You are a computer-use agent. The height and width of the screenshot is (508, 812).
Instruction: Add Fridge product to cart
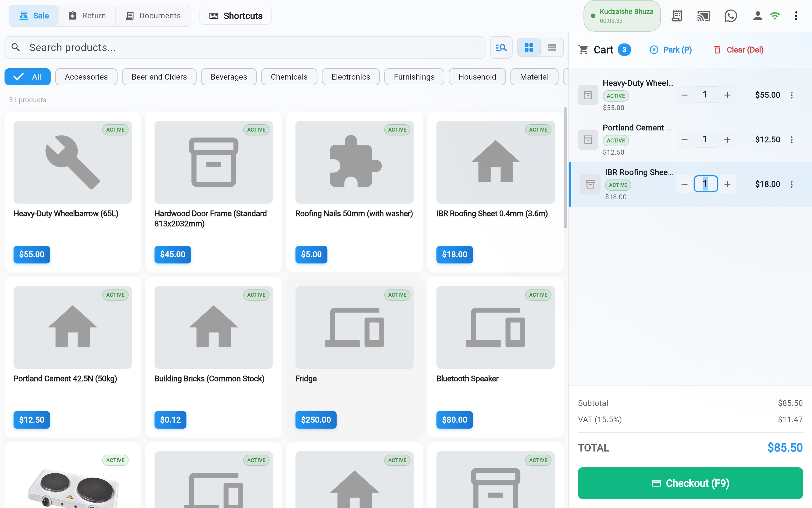point(354,357)
